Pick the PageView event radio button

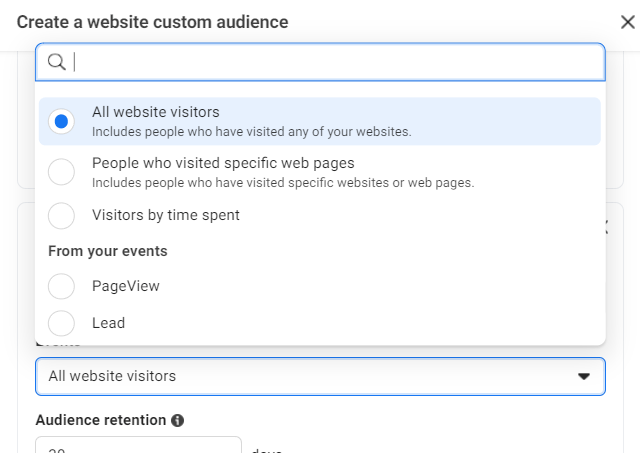62,286
